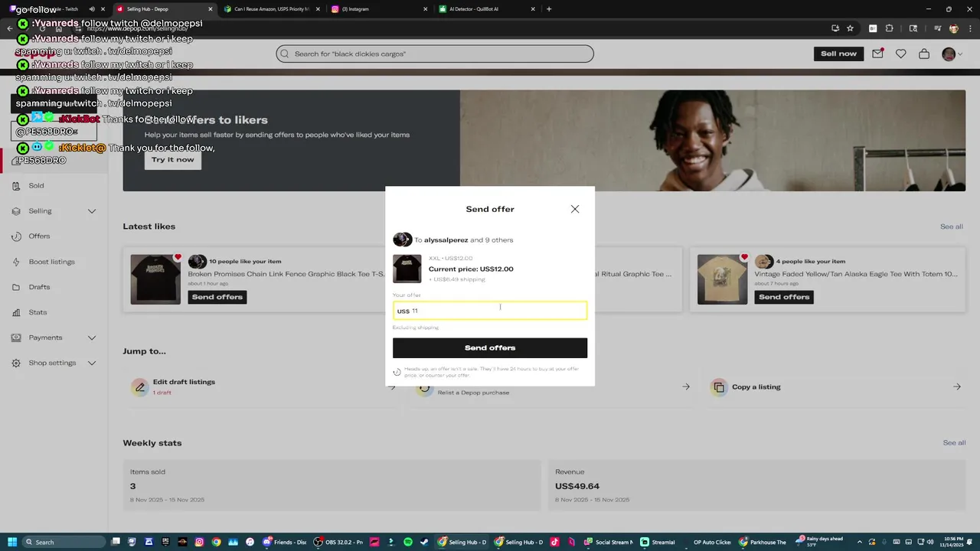Close the Send offer dialog

(x=575, y=209)
